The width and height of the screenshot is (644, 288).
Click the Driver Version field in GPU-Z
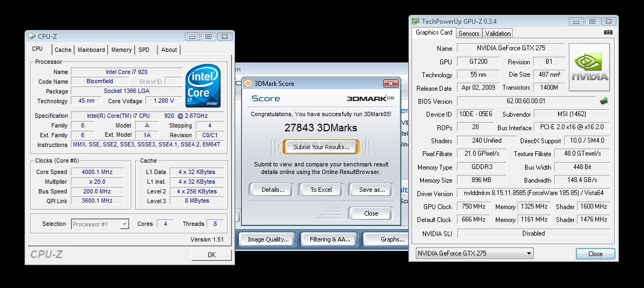533,193
